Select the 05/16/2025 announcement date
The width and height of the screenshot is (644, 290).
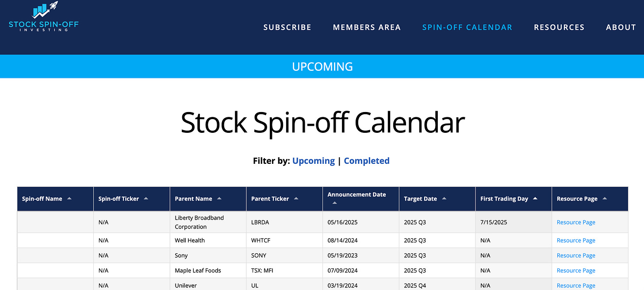[342, 222]
